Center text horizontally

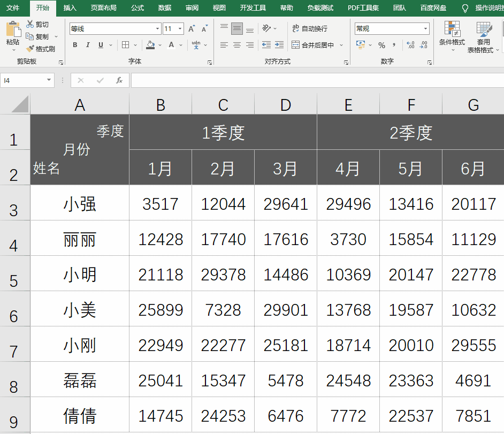point(237,45)
